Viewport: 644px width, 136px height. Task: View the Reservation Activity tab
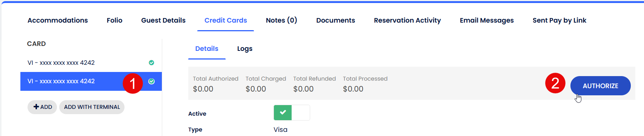click(x=407, y=20)
